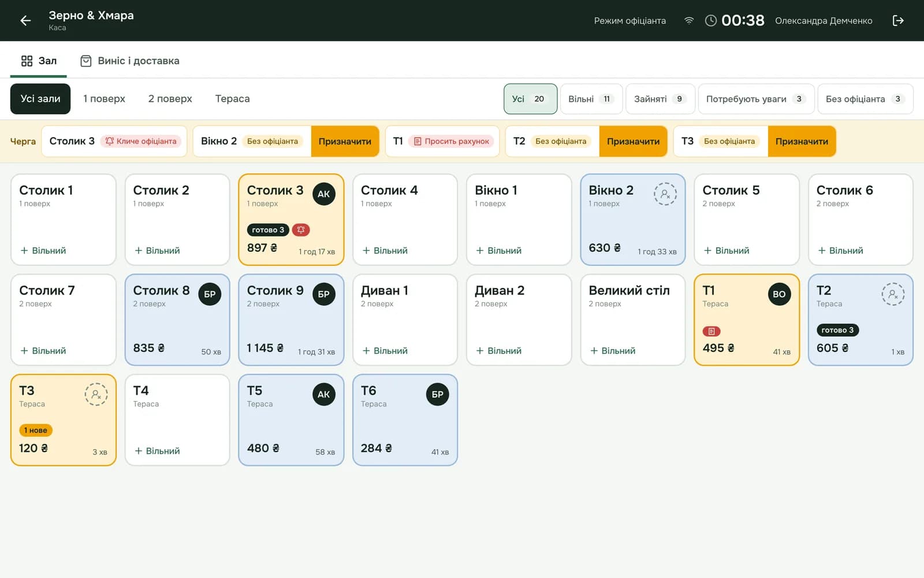The width and height of the screenshot is (924, 578).
Task: Click Вільний on Т4 card
Action: 157,451
